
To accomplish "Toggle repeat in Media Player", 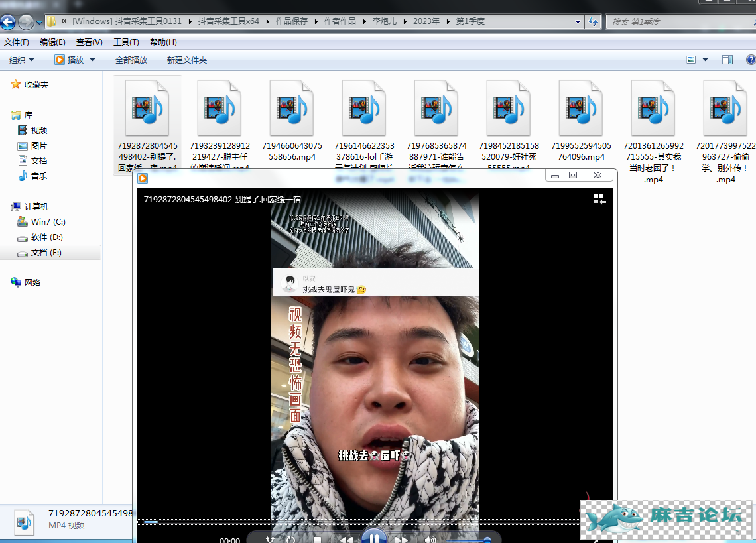I will tap(290, 540).
